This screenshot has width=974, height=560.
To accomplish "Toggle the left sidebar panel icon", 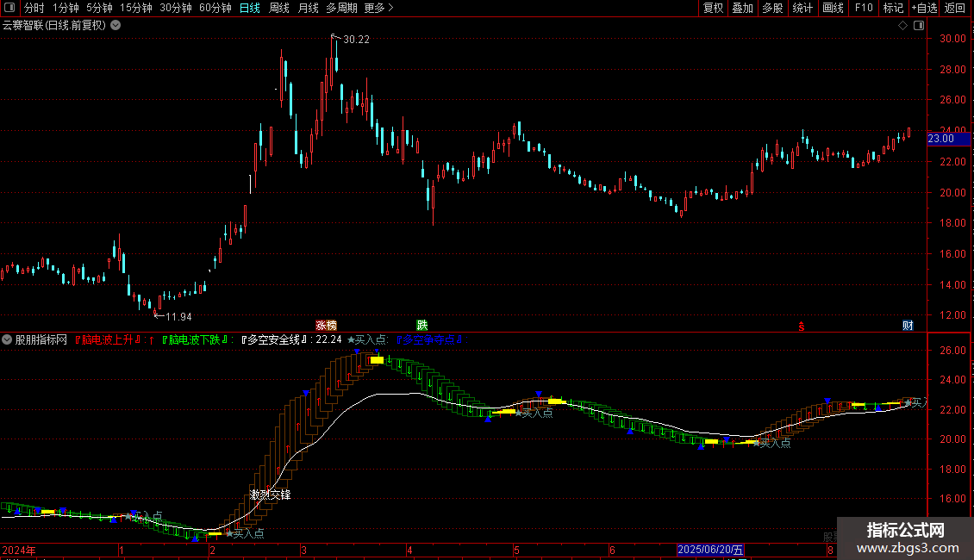I will 9,8.
